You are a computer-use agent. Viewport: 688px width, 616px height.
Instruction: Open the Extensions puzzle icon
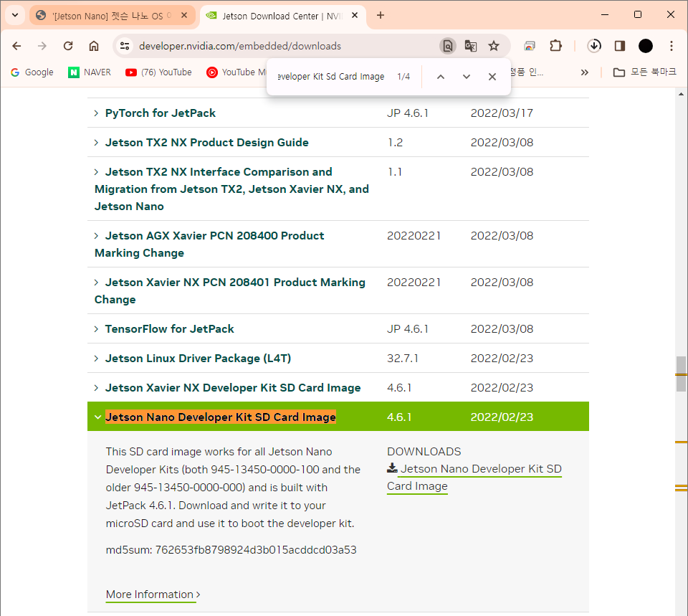556,46
